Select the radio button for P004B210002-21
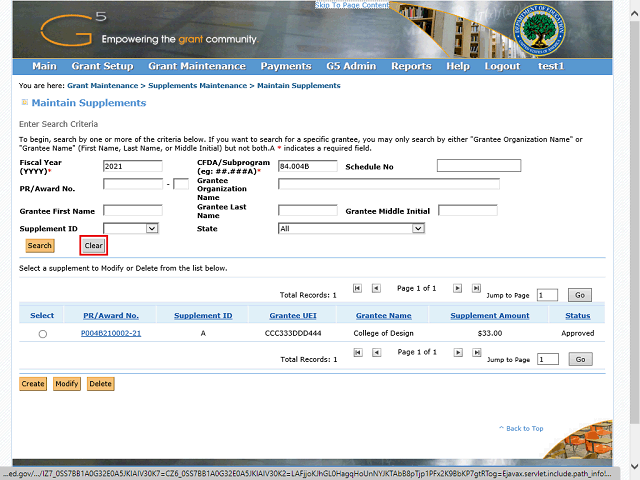 (42, 334)
